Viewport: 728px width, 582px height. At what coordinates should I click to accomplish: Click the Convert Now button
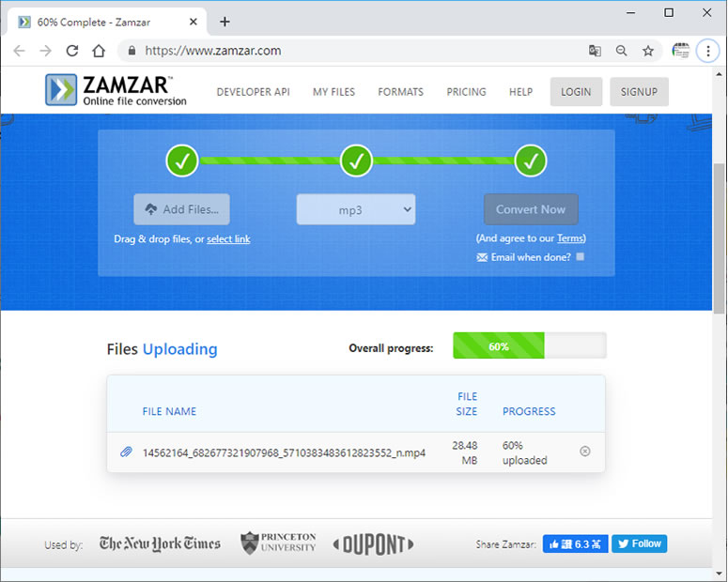pyautogui.click(x=531, y=209)
